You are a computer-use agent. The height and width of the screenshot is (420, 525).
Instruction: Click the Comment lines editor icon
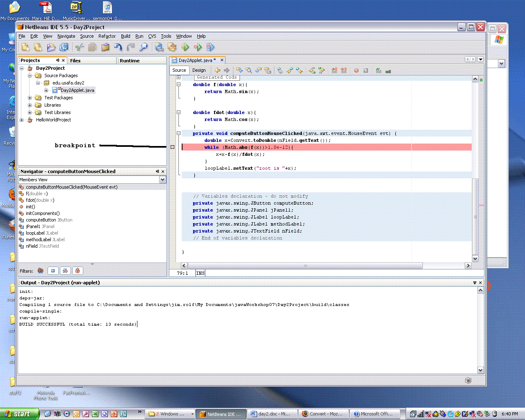(379, 71)
